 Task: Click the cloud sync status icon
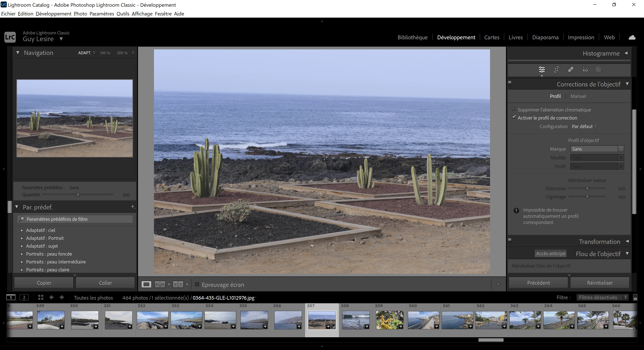tap(632, 38)
